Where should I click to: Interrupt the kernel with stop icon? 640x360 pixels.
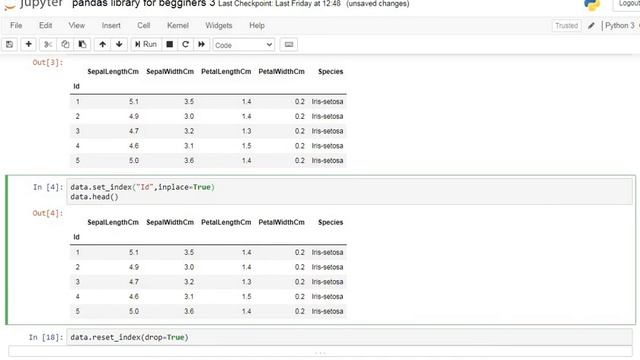169,44
